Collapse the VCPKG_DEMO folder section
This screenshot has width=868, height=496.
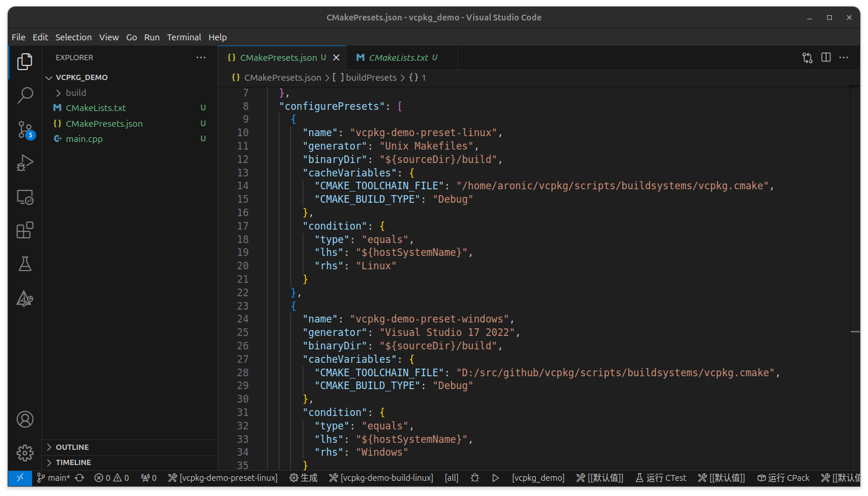130,77
